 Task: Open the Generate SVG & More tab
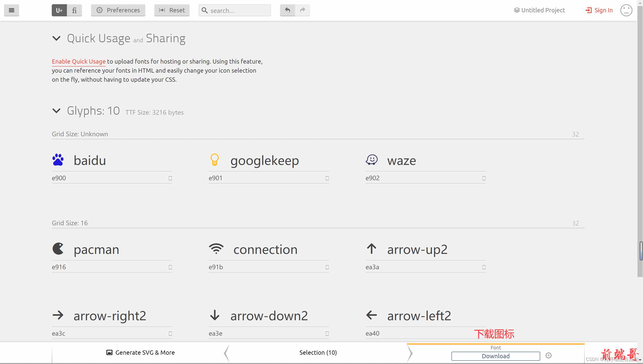pyautogui.click(x=140, y=353)
